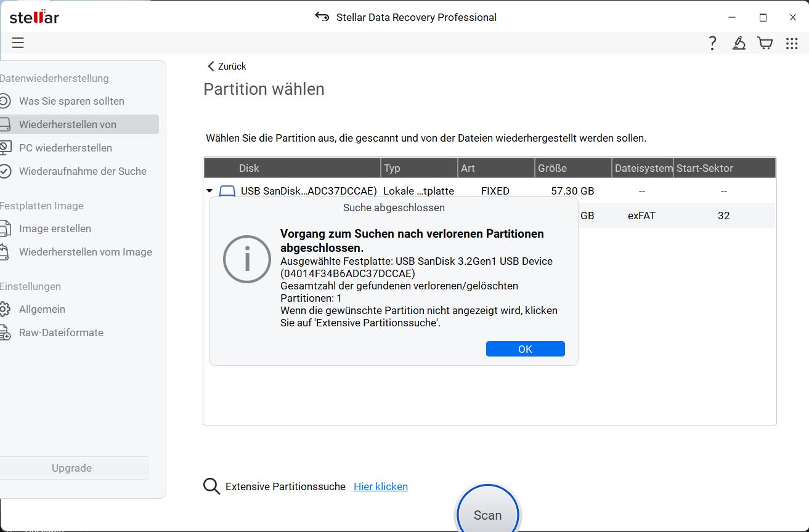Click the Start-Sektor column header
This screenshot has width=809, height=532.
click(x=724, y=168)
